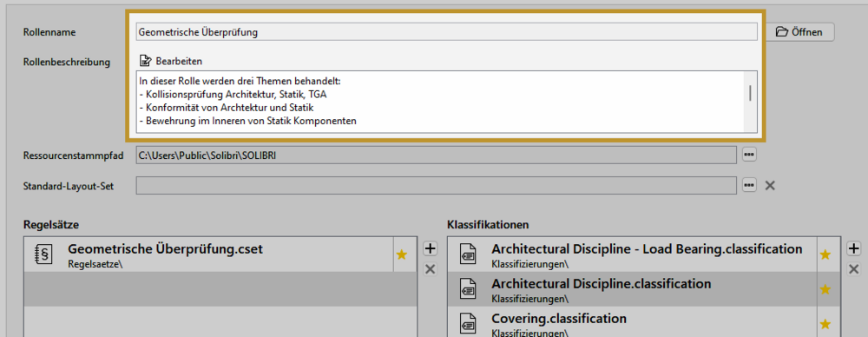The width and height of the screenshot is (868, 337).
Task: Click 'Klassifizierungen\' path under Architectural Discipline.classification
Action: pos(529,299)
